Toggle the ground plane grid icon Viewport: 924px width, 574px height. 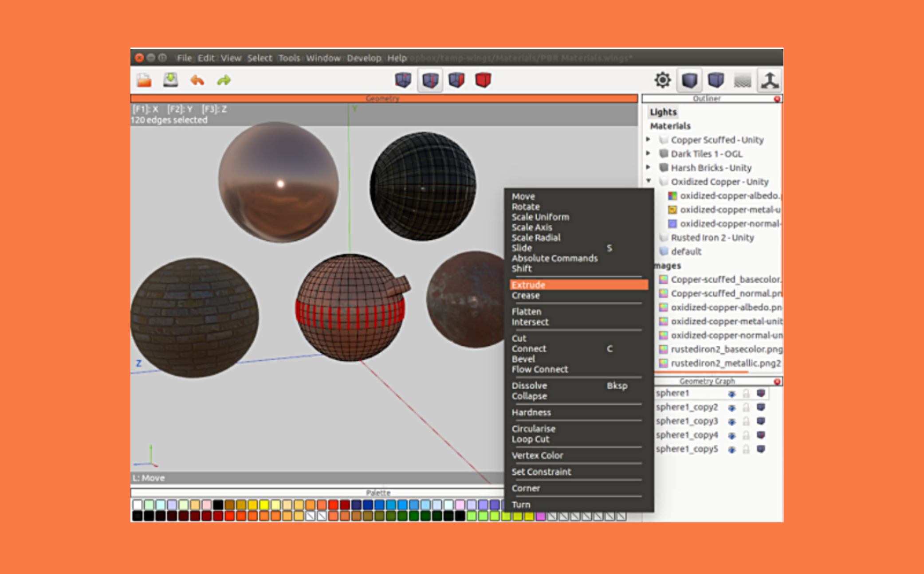[743, 80]
